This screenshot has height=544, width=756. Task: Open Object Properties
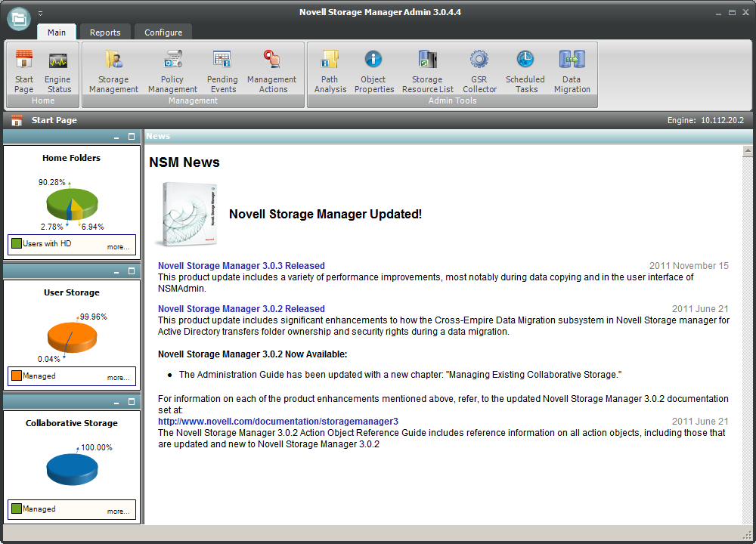pyautogui.click(x=373, y=71)
